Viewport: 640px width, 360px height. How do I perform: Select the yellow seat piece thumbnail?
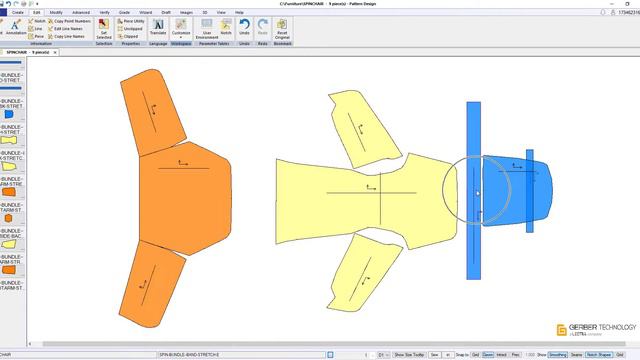[9, 140]
